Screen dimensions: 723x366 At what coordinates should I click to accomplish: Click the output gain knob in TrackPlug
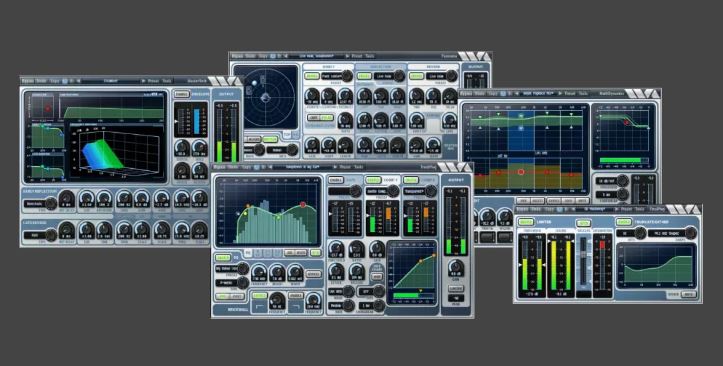click(x=456, y=267)
